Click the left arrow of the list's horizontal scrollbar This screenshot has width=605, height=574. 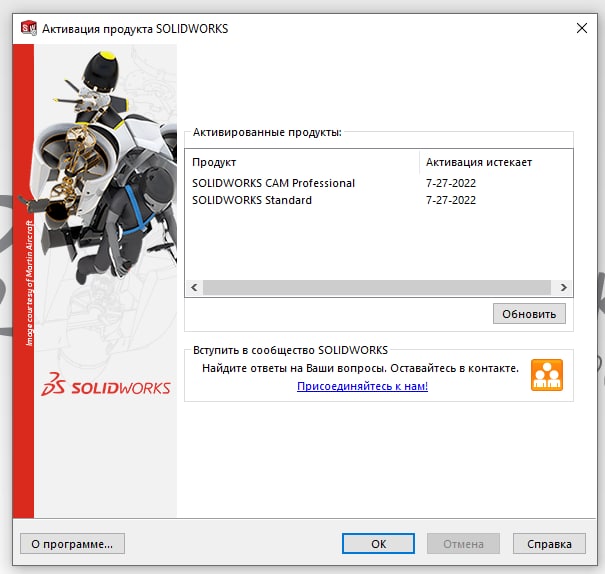pyautogui.click(x=194, y=287)
